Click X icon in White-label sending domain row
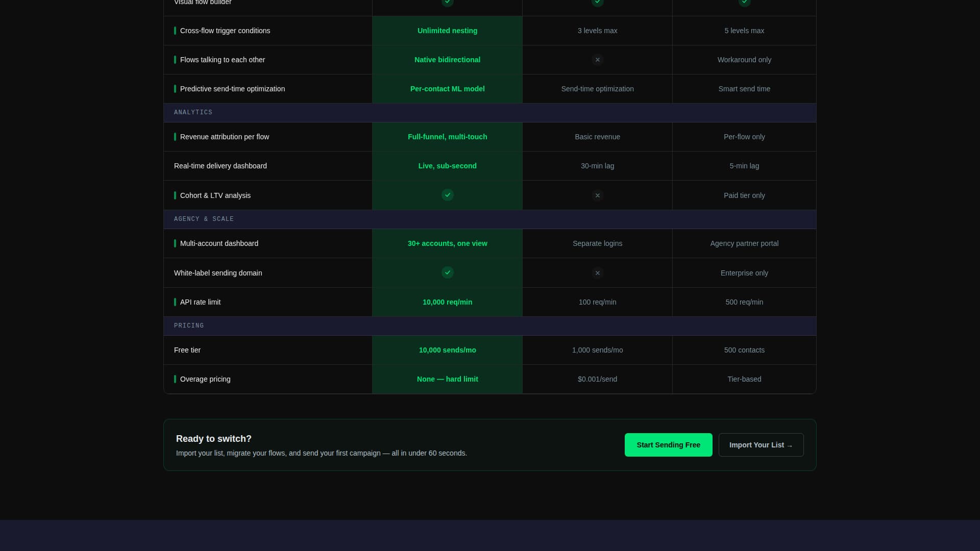980x551 pixels. [597, 273]
